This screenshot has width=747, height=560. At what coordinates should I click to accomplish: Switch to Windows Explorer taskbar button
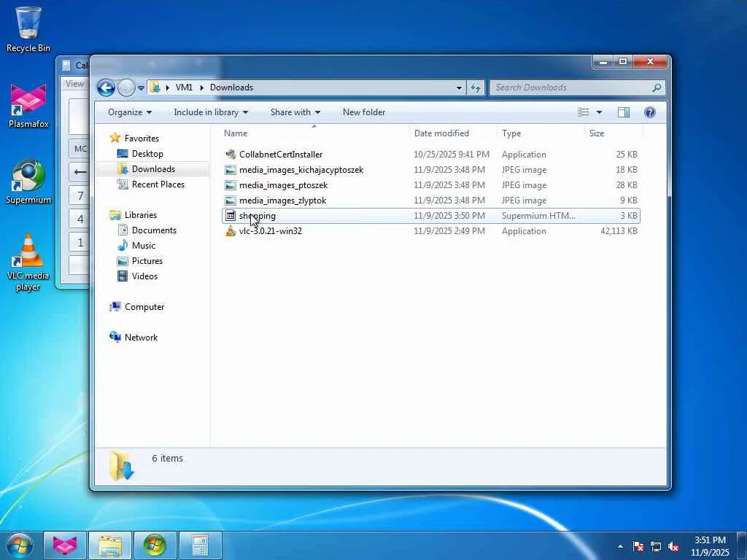coord(110,545)
